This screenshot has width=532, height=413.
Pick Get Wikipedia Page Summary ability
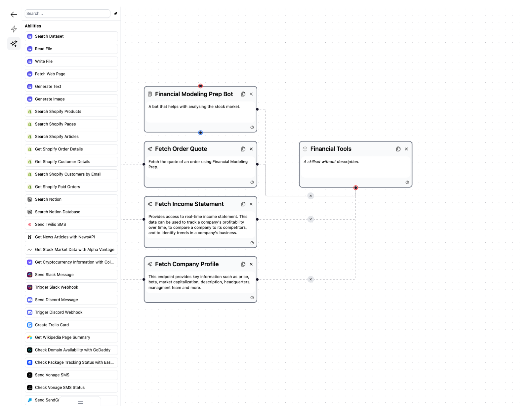tap(71, 337)
